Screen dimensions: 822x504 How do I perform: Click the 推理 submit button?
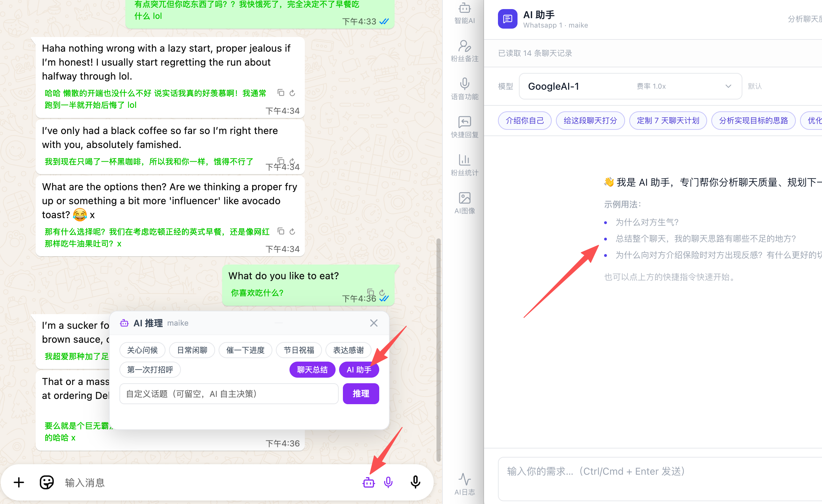click(x=361, y=394)
